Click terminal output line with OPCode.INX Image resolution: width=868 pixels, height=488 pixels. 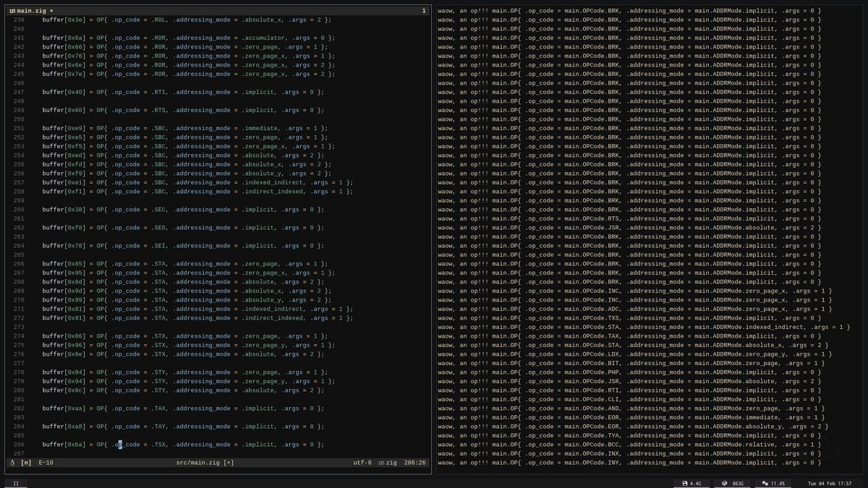click(629, 453)
